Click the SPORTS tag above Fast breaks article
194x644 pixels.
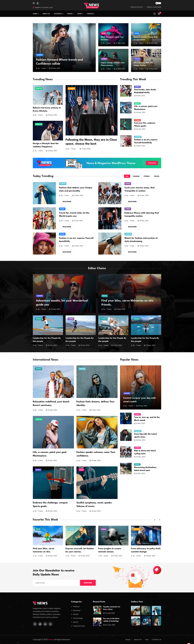click(x=137, y=87)
